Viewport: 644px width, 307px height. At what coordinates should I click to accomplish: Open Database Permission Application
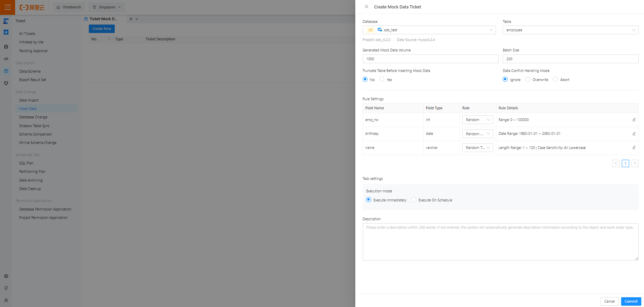(45, 209)
